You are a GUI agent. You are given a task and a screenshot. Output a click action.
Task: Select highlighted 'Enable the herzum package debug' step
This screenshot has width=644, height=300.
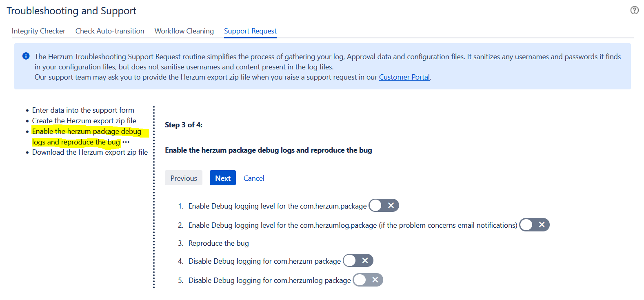(87, 131)
